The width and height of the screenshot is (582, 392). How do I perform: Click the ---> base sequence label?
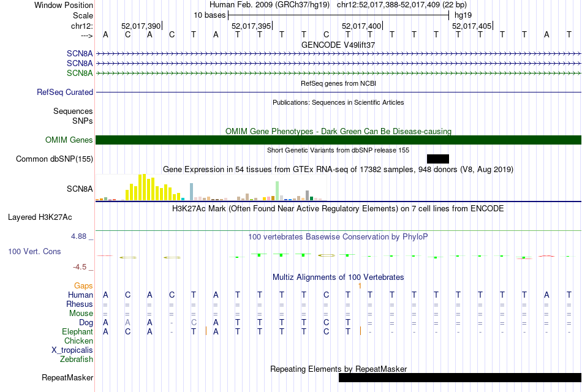pos(86,36)
